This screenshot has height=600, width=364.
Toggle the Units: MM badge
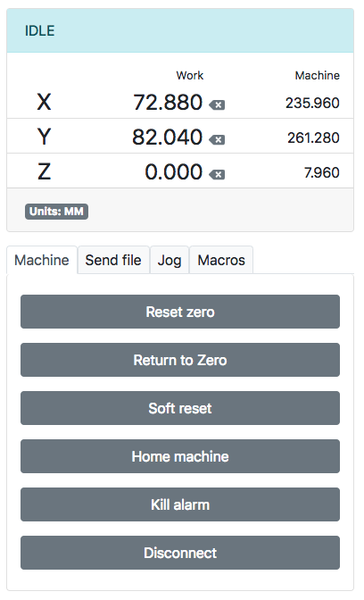[x=56, y=212]
